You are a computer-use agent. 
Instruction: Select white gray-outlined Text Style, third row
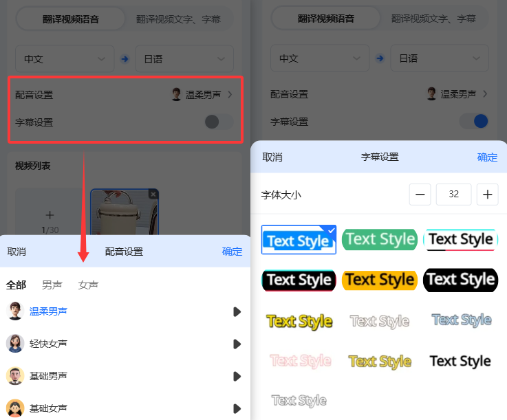[380, 321]
